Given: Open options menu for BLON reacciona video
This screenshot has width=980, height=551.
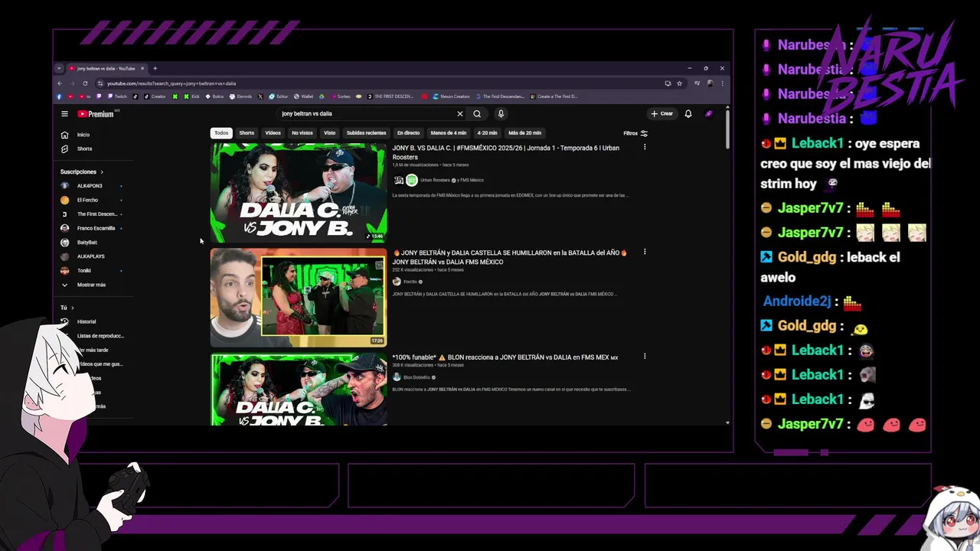Looking at the screenshot, I should pyautogui.click(x=645, y=356).
